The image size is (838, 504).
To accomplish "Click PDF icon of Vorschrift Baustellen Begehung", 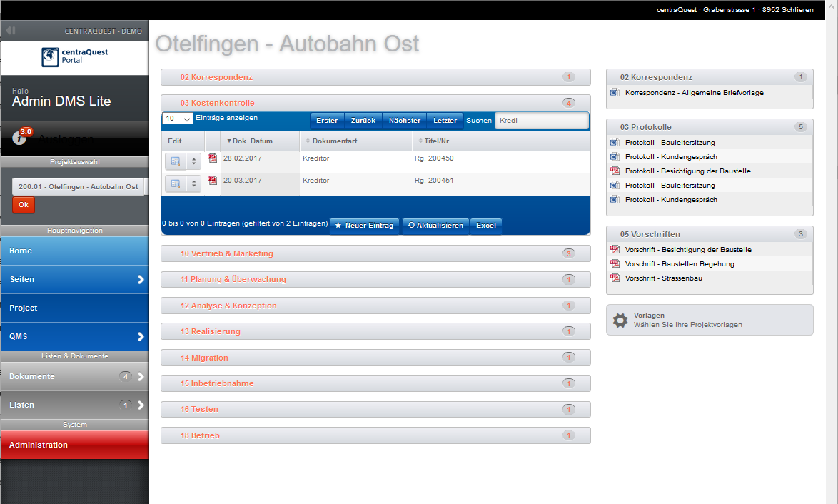I will click(615, 263).
